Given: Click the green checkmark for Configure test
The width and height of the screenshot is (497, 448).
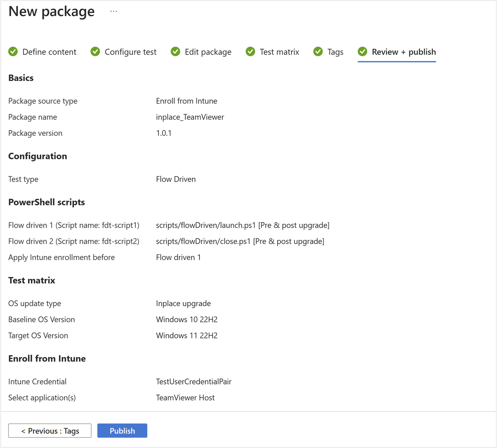Looking at the screenshot, I should click(x=95, y=52).
